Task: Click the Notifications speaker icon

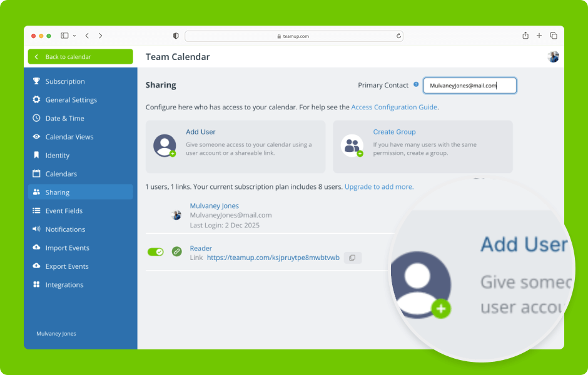Action: tap(37, 229)
